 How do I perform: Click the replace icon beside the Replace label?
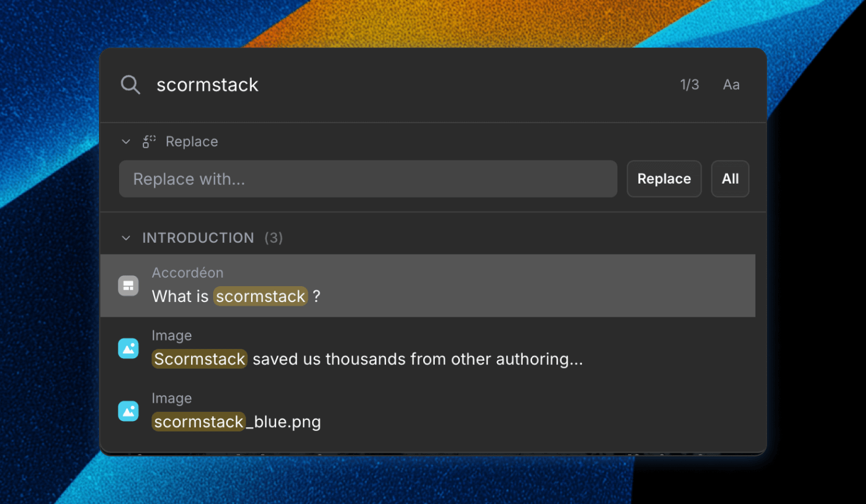pyautogui.click(x=149, y=142)
